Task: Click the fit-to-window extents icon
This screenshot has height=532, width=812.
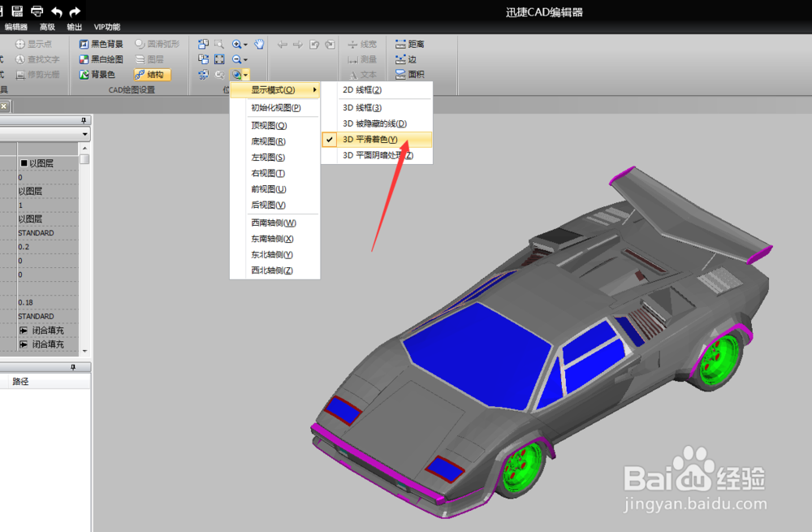Action: [219, 59]
